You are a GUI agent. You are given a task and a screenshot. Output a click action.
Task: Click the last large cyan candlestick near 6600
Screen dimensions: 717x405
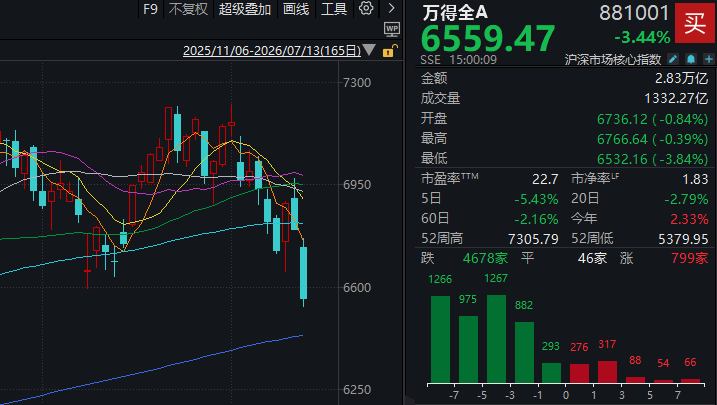pyautogui.click(x=303, y=273)
